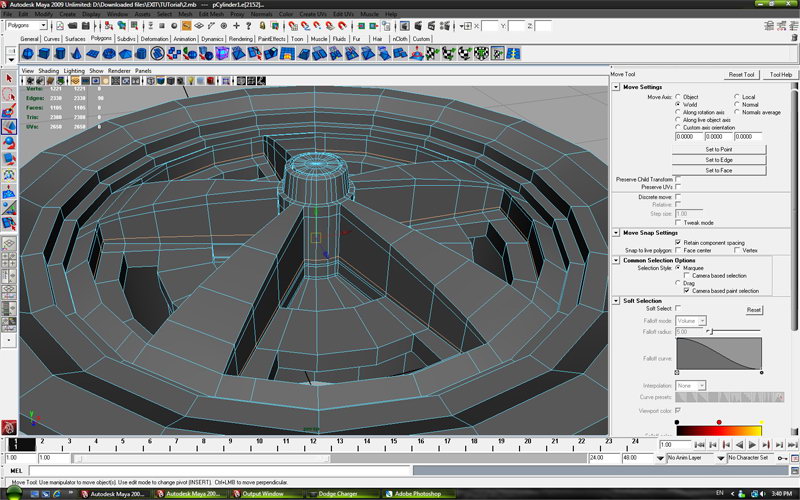Image resolution: width=800 pixels, height=500 pixels.
Task: Click the polygon sphere shelf icon
Action: coord(28,53)
